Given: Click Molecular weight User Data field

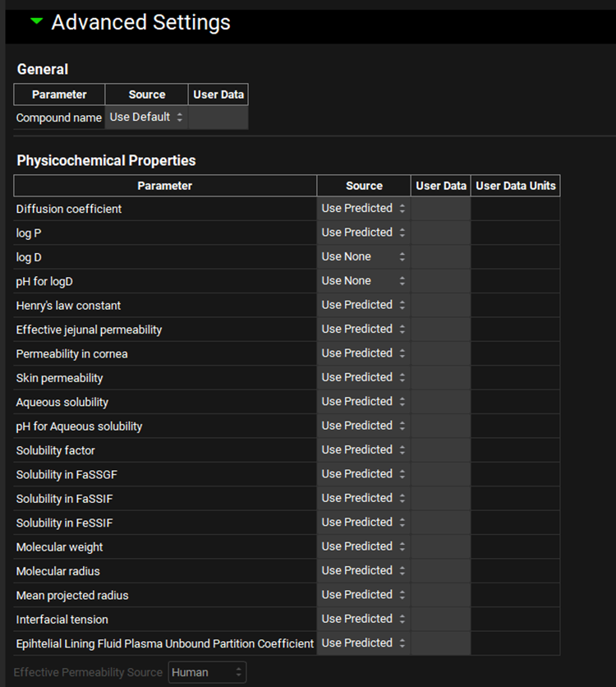Looking at the screenshot, I should pyautogui.click(x=440, y=546).
